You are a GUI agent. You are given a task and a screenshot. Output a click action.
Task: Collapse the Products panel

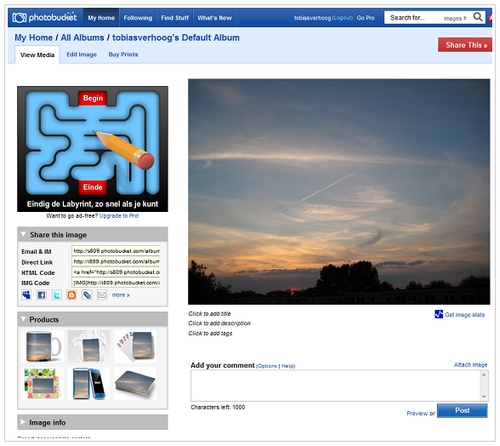pos(23,319)
